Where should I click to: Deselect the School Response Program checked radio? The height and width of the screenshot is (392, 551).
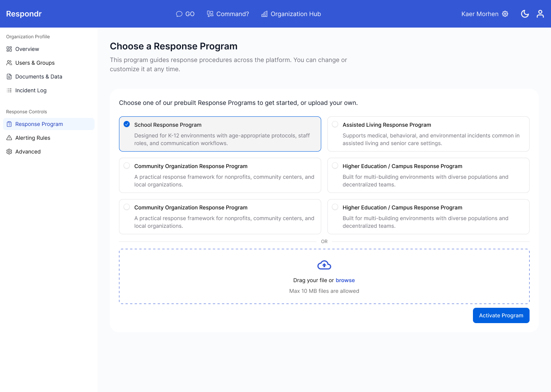(x=127, y=124)
